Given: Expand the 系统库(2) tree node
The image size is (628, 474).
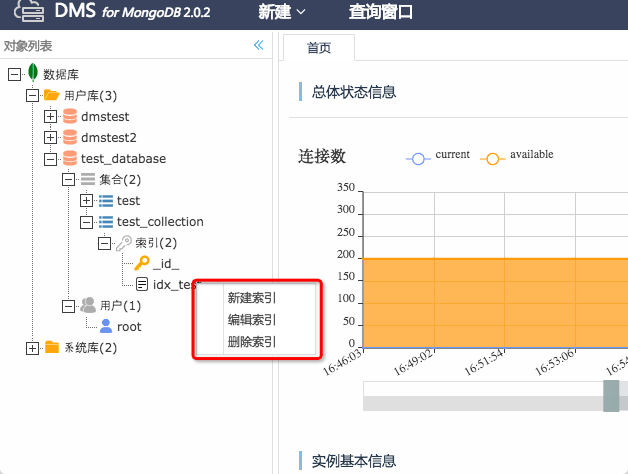Looking at the screenshot, I should point(32,347).
